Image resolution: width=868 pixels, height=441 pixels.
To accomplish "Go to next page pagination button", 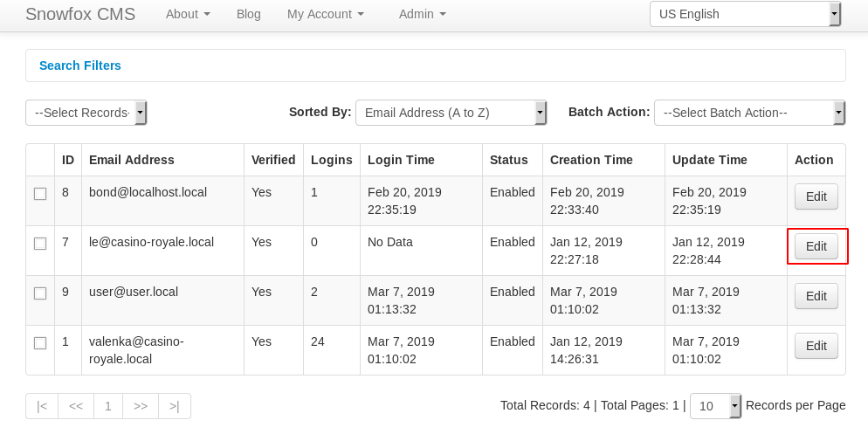I will tap(141, 406).
